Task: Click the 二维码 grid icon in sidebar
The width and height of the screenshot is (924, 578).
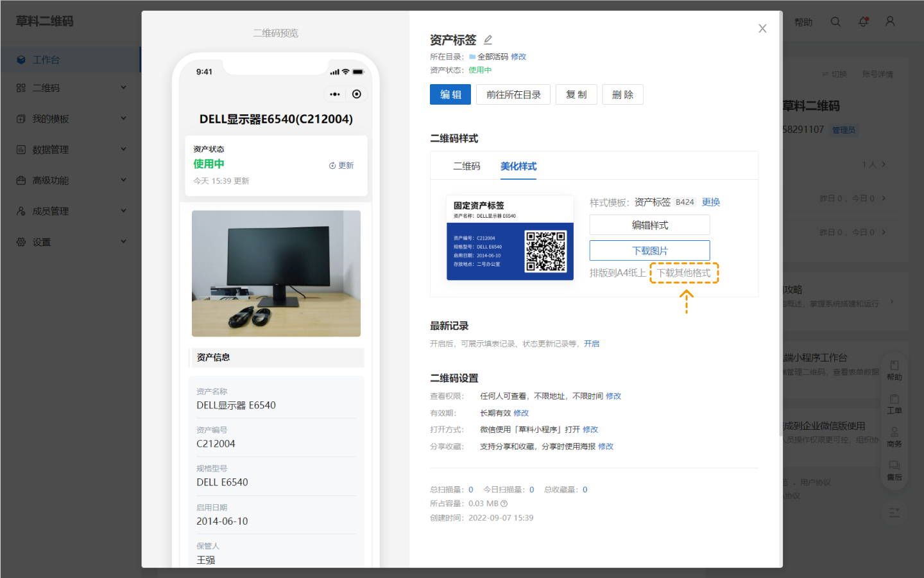Action: coord(21,88)
